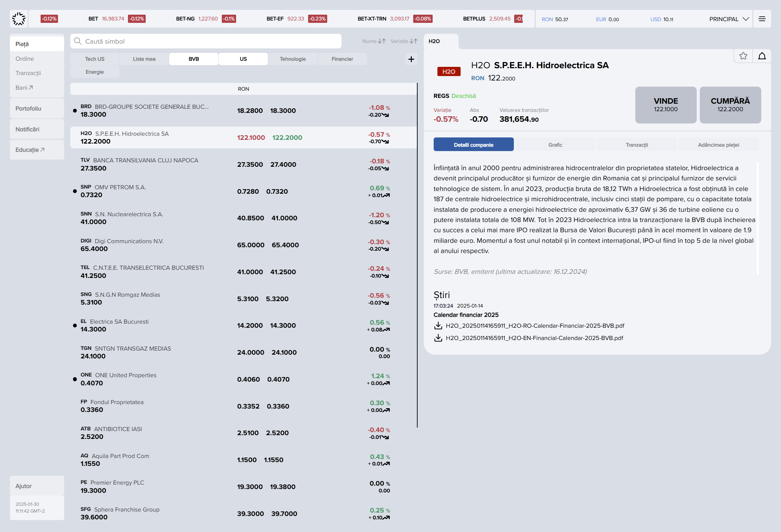Sort the list by Variație arrows
This screenshot has width=781, height=532.
[414, 41]
